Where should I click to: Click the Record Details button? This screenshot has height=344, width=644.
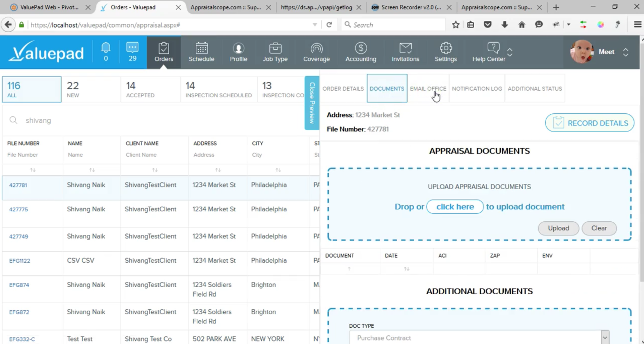(x=590, y=123)
